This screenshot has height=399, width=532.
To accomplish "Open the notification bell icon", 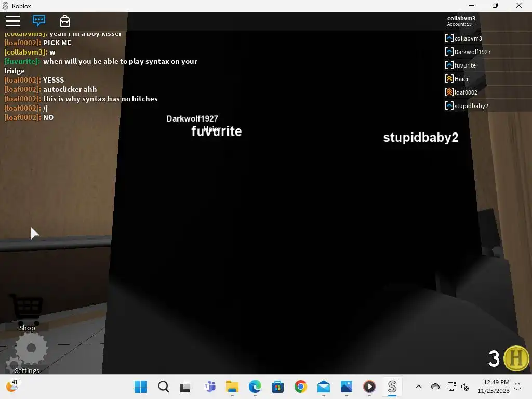I will 517,387.
